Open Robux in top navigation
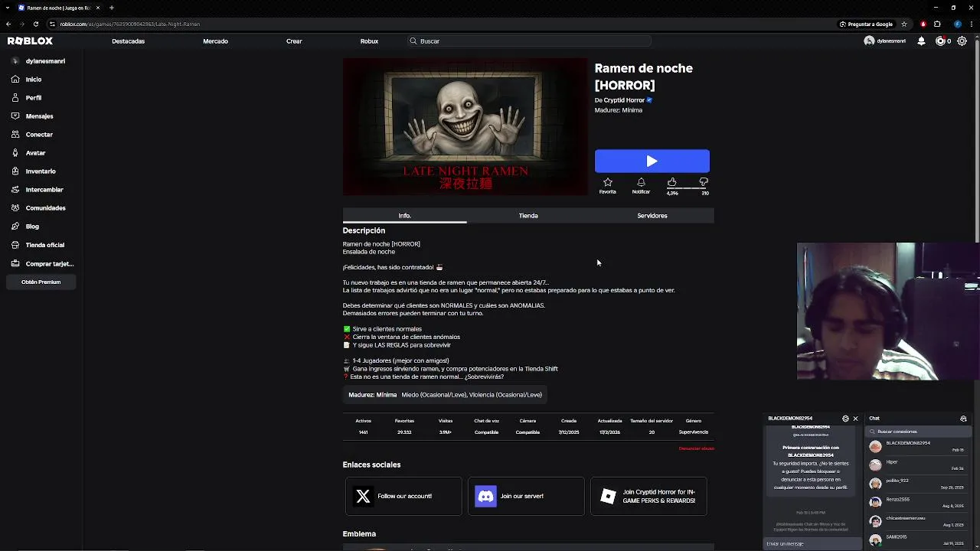Image resolution: width=980 pixels, height=551 pixels. pos(369,41)
